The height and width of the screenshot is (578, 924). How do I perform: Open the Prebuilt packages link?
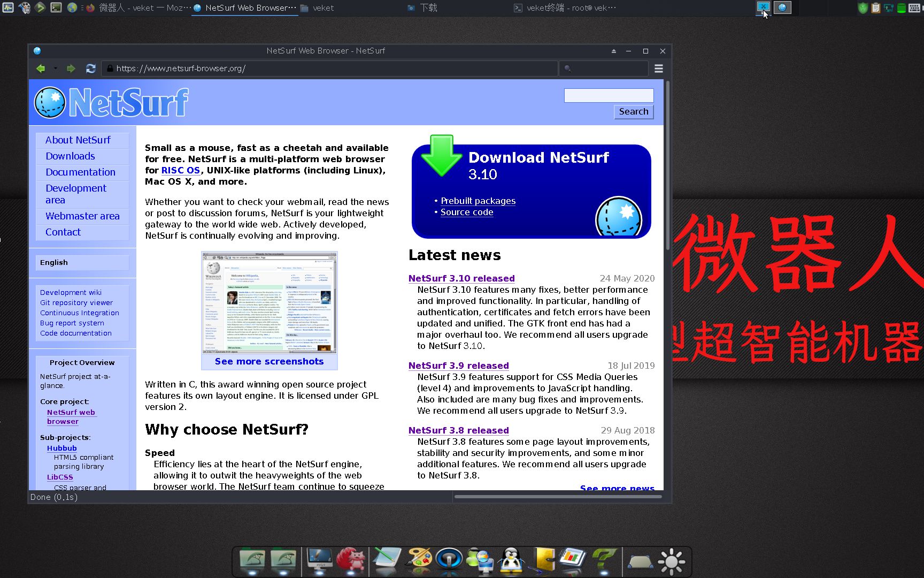(478, 201)
